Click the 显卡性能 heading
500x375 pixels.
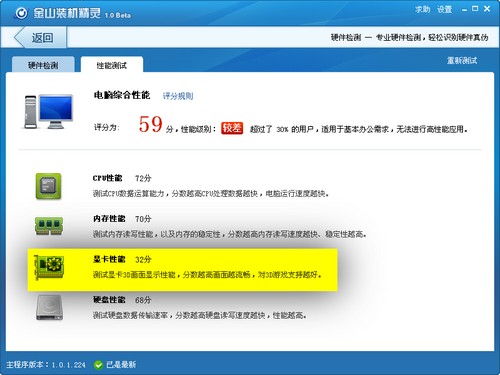[x=109, y=259]
